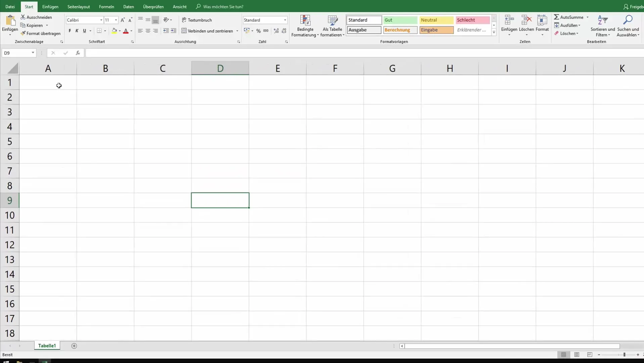Switch to the Daten tab

[128, 7]
